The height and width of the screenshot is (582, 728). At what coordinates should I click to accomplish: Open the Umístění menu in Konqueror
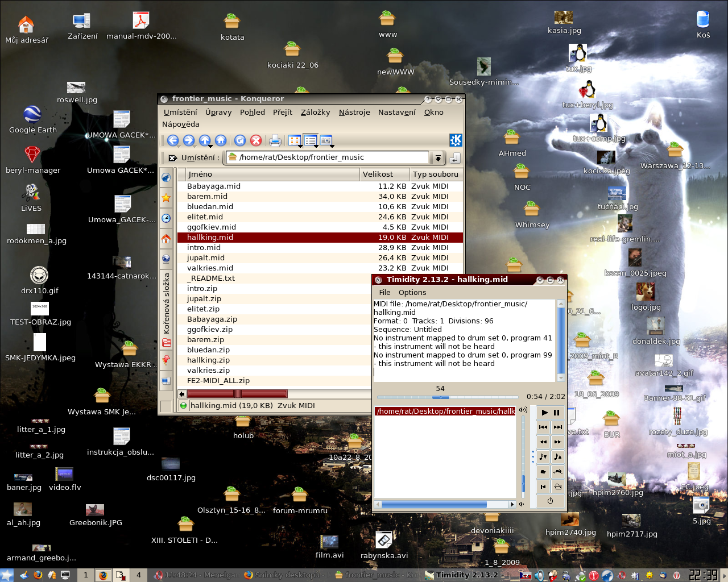pyautogui.click(x=180, y=113)
